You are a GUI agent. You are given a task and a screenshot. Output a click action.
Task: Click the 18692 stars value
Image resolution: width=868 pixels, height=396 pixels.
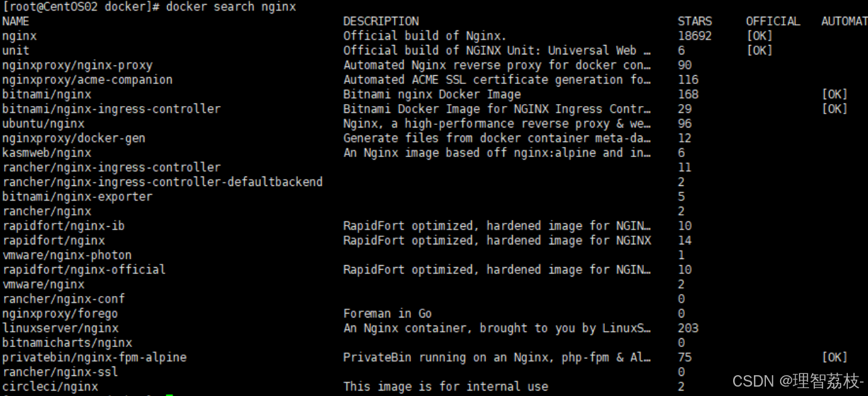(x=695, y=36)
